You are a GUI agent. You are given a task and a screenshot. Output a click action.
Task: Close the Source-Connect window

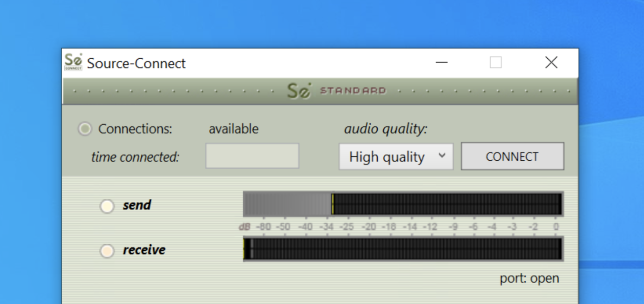point(551,63)
